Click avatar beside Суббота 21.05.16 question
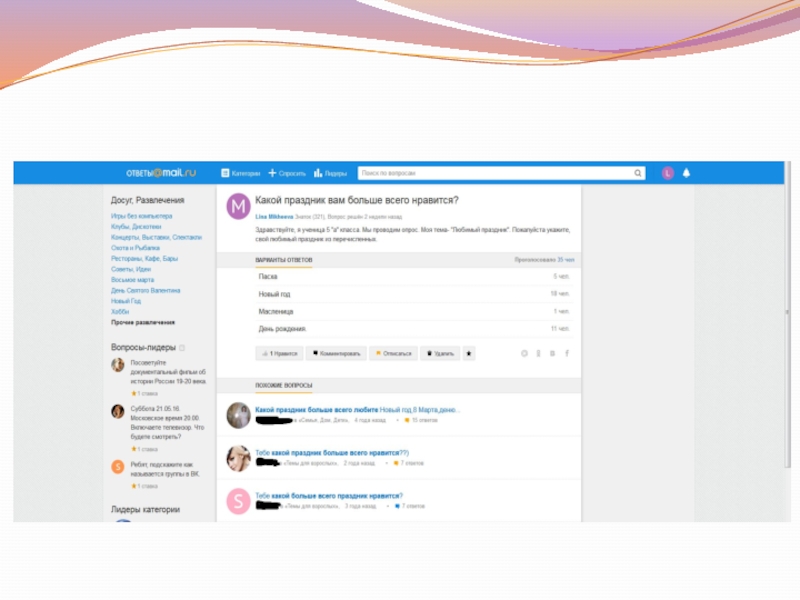Image resolution: width=800 pixels, height=600 pixels. tap(118, 411)
